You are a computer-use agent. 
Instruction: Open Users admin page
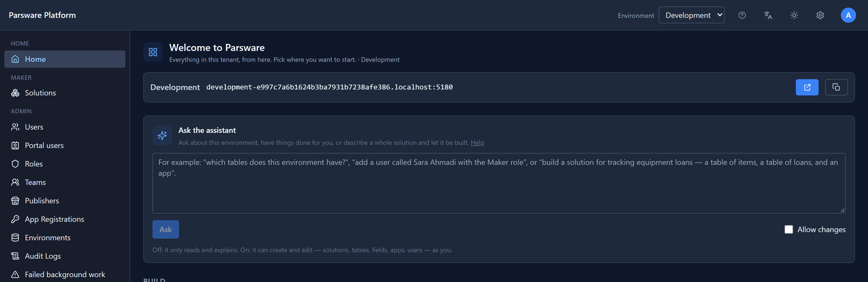pos(65,127)
